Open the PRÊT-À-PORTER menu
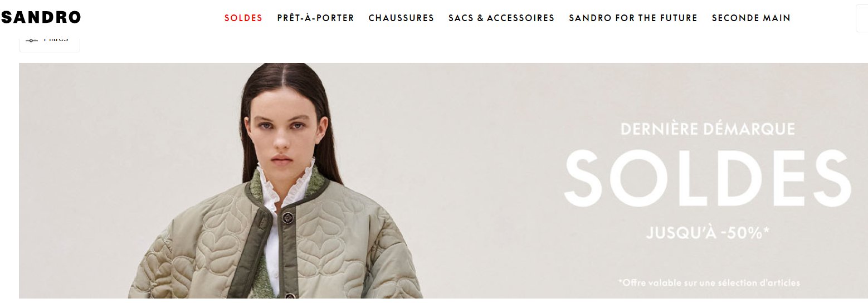Image resolution: width=868 pixels, height=303 pixels. pos(316,18)
